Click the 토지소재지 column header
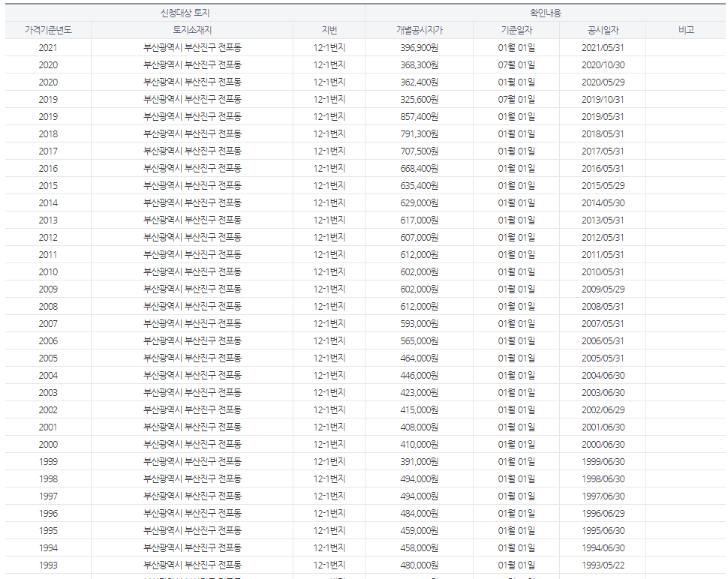This screenshot has height=579, width=728. (x=192, y=30)
